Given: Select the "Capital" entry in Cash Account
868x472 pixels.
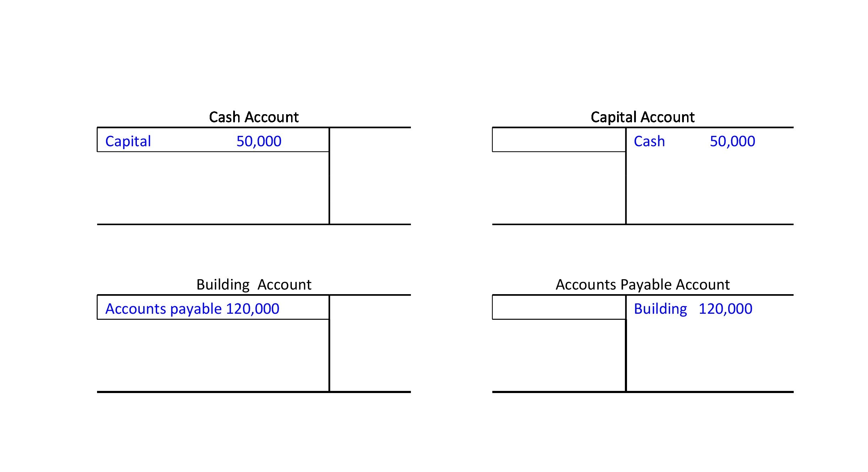Looking at the screenshot, I should (x=128, y=141).
